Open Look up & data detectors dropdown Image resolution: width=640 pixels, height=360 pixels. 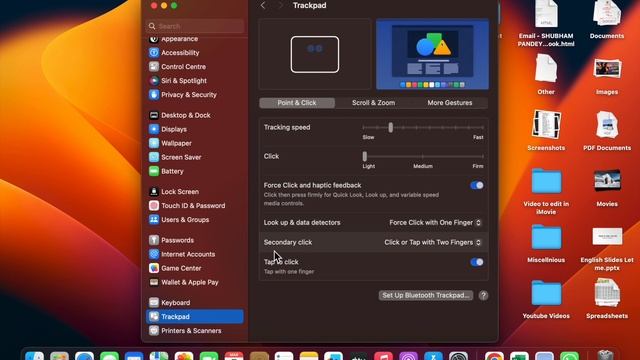click(x=435, y=222)
